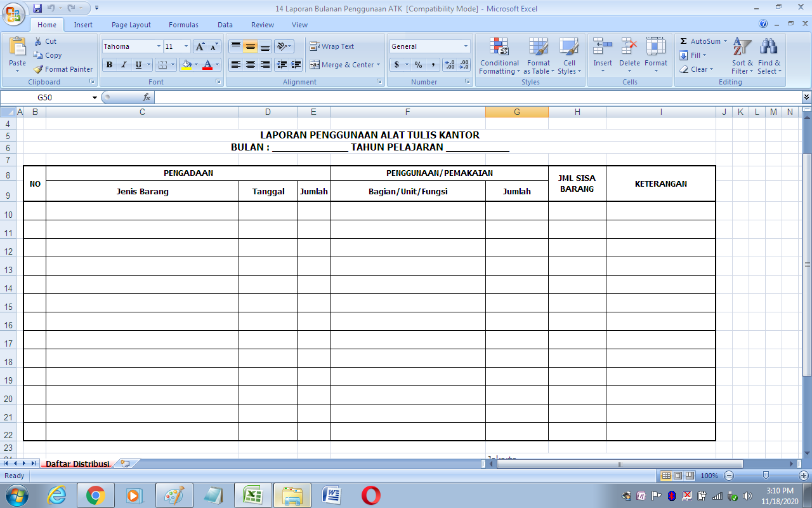Activate the Format Painter

click(63, 69)
